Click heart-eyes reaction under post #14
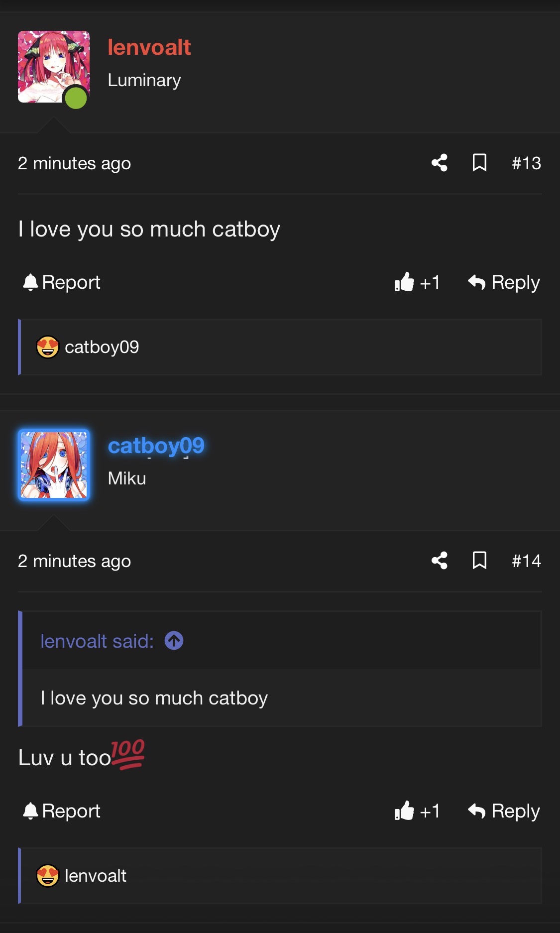560x933 pixels. click(x=48, y=876)
